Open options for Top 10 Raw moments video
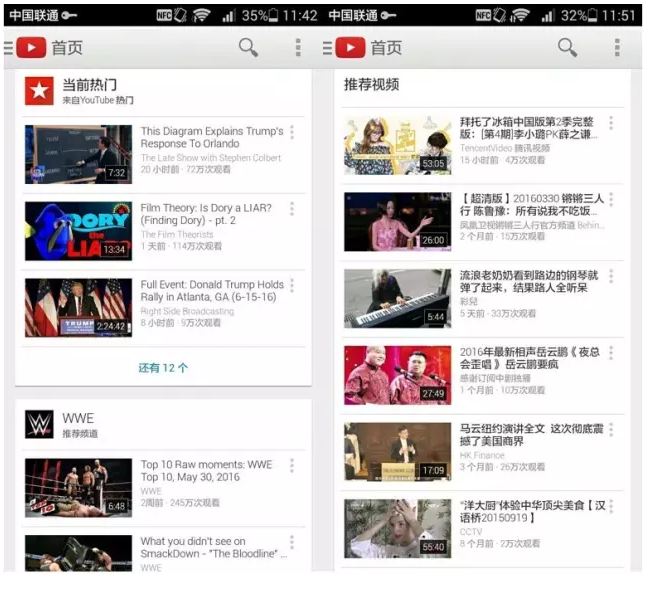The width and height of the screenshot is (649, 589). [x=292, y=466]
